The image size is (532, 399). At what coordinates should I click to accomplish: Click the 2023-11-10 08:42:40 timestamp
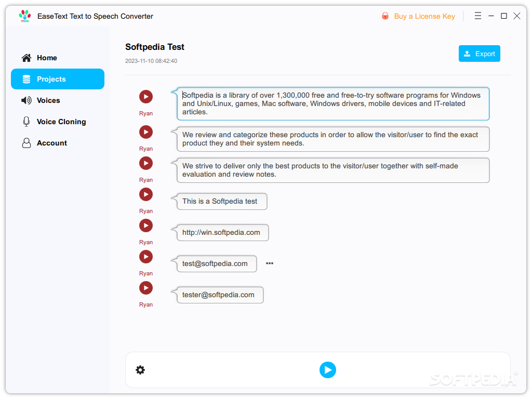[x=151, y=61]
